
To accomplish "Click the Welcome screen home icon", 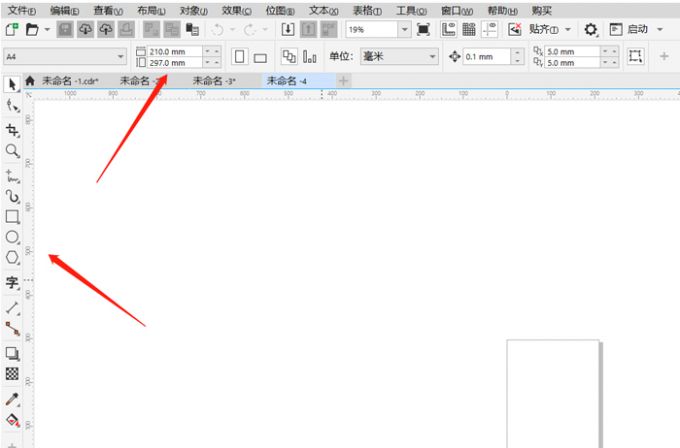I will 30,81.
